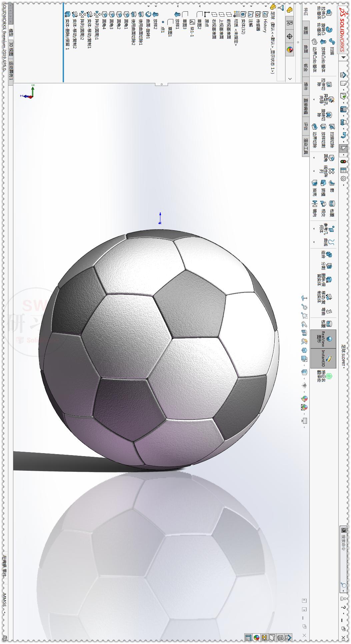
Task: Expand the feature tree panel chevron
Action: pos(290,79)
